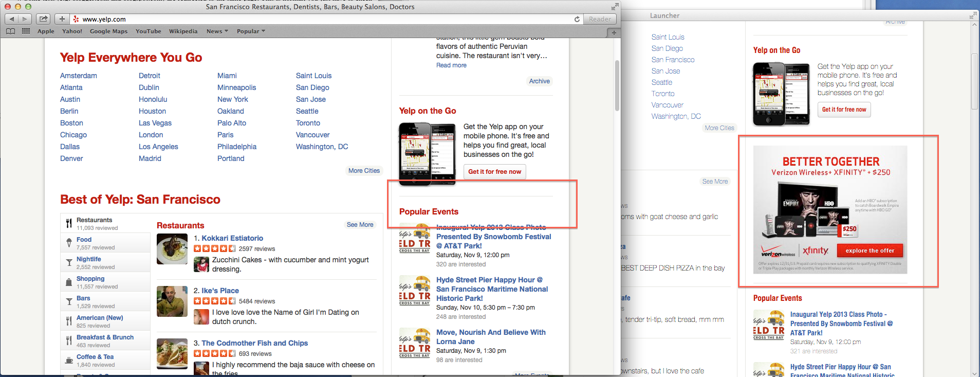Open the Kokkari Estiatorio restaurant link

coord(232,238)
